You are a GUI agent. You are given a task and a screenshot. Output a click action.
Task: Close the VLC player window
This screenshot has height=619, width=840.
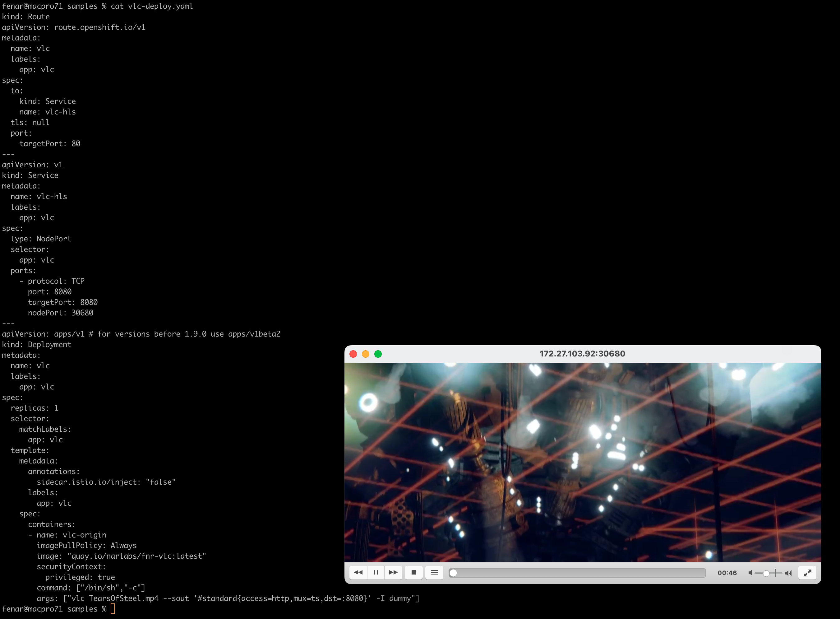[x=353, y=354]
